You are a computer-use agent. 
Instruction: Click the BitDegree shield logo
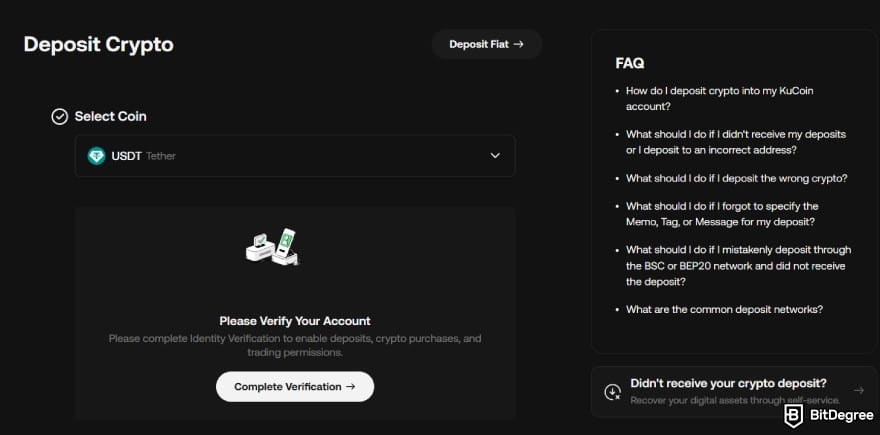point(793,416)
